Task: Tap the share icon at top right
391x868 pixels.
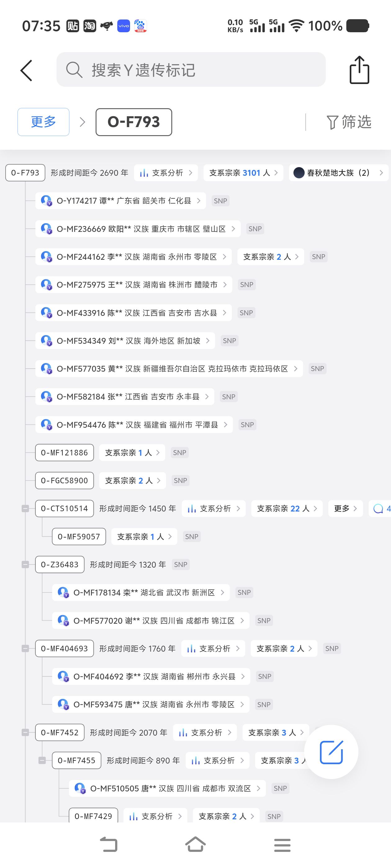Action: tap(359, 70)
